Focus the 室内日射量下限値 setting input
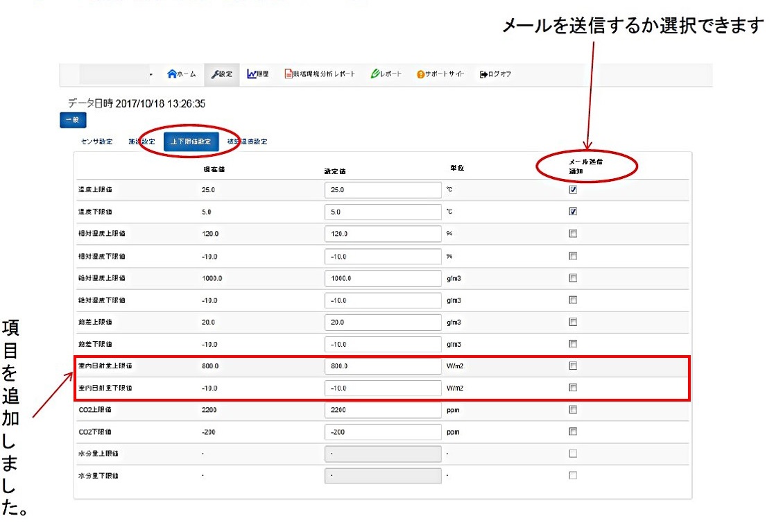 tap(383, 388)
